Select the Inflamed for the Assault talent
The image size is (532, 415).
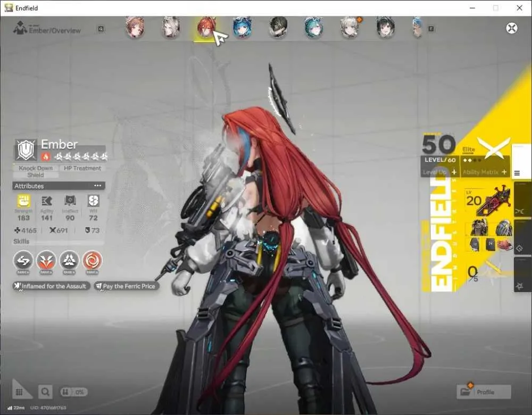point(52,286)
